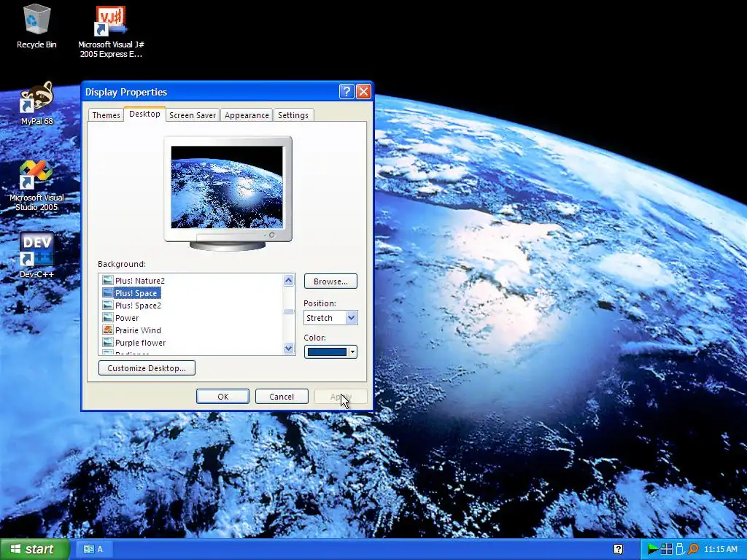Click the background list scroll up arrow
Screen dimensions: 747x560
[x=288, y=281]
